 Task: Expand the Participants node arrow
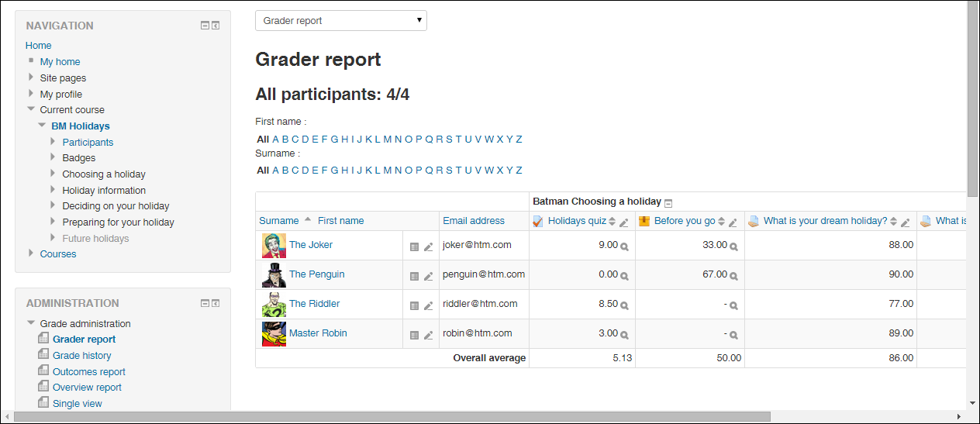pyautogui.click(x=53, y=142)
